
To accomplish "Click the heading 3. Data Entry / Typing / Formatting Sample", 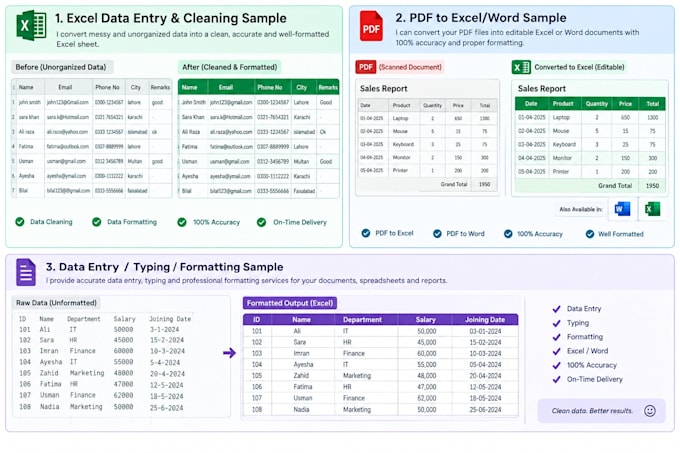I will [164, 267].
